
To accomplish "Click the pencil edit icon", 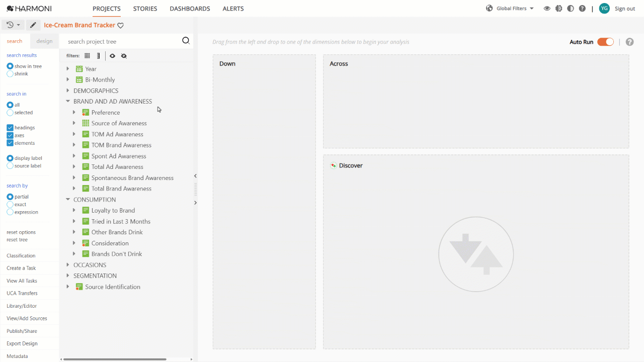I will (33, 25).
